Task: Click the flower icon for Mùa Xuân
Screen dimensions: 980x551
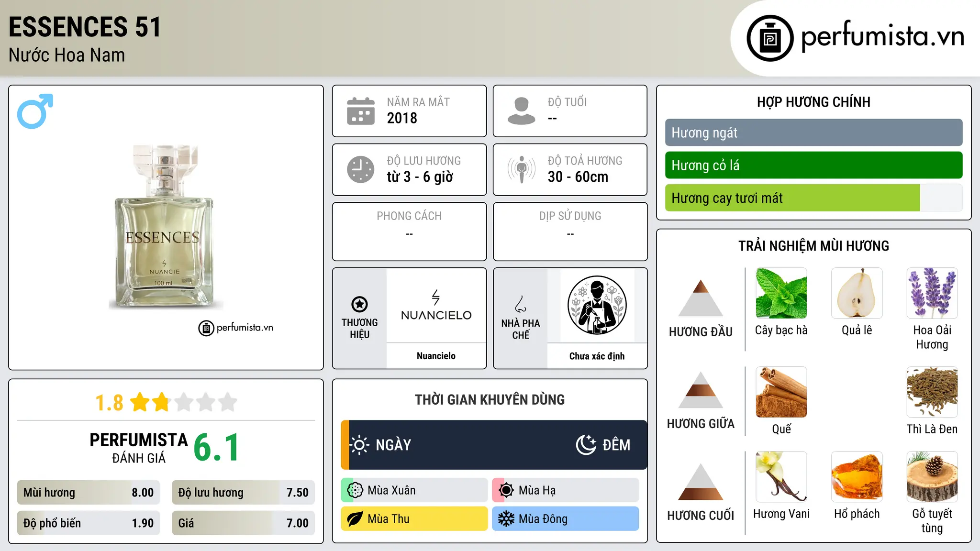Action: 355,490
